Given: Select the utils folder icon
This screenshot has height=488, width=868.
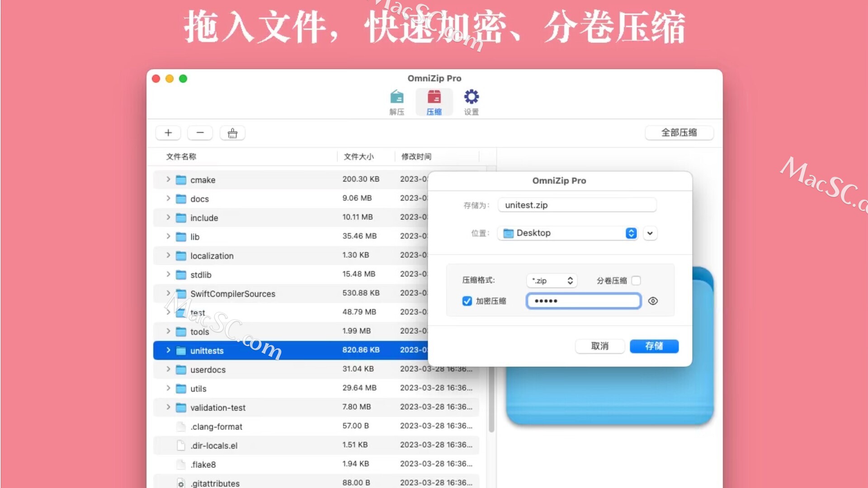Looking at the screenshot, I should [x=181, y=389].
